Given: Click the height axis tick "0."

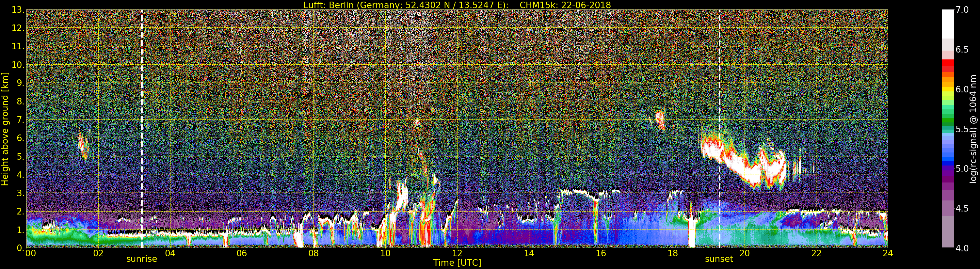Looking at the screenshot, I should point(21,248).
